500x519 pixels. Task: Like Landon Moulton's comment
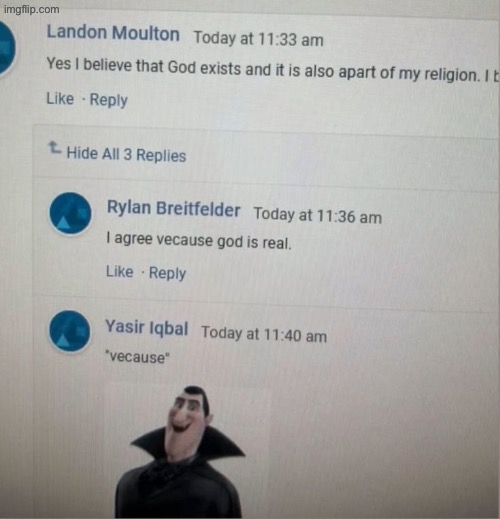click(x=60, y=99)
